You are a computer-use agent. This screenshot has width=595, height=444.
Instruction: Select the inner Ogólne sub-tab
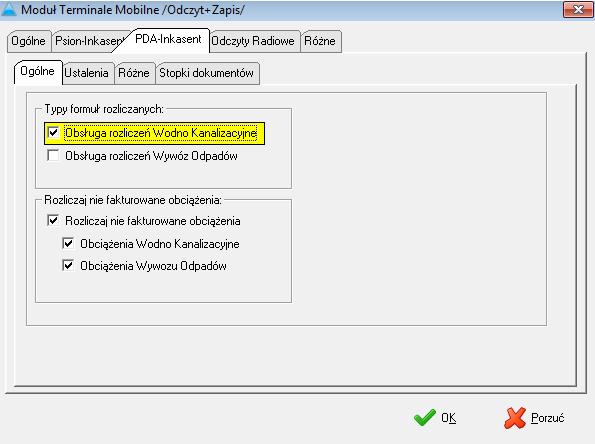[37, 71]
